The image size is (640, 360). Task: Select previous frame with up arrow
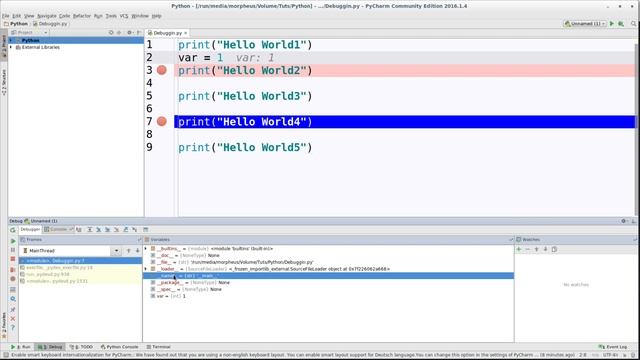[x=129, y=251]
